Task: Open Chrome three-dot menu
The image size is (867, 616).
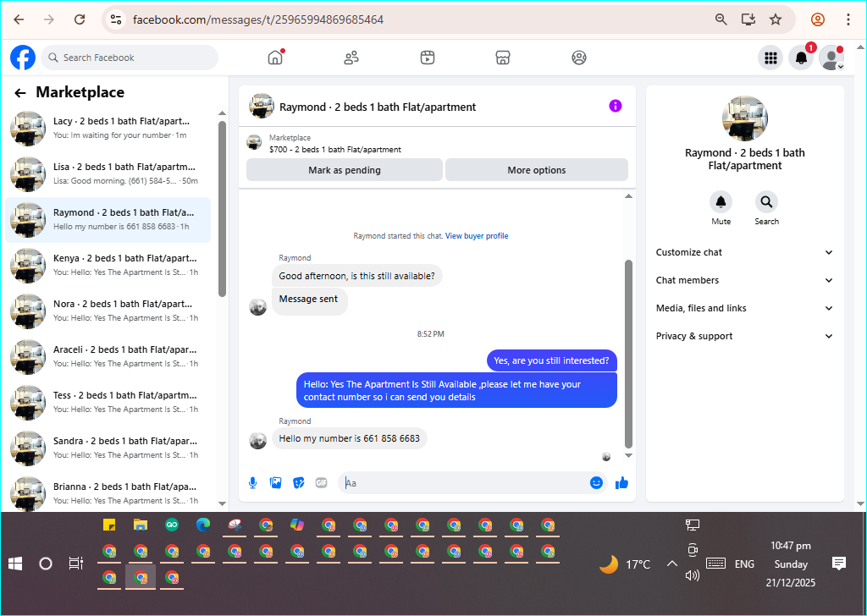Action: pos(848,19)
